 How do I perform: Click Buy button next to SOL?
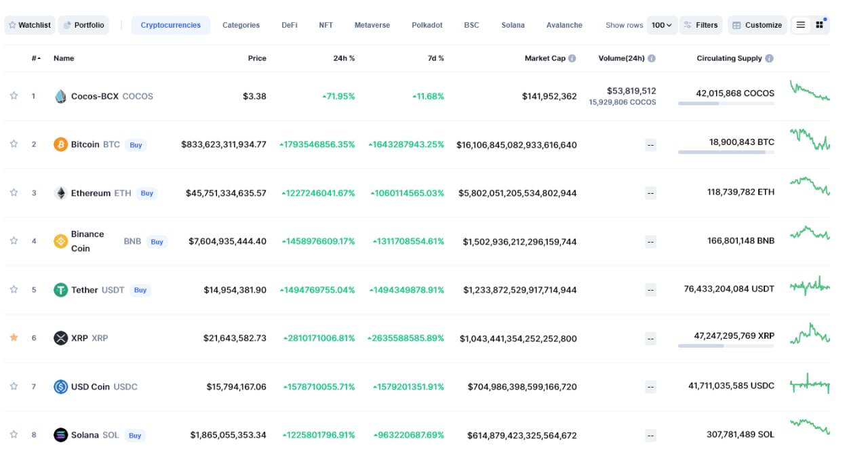pos(135,435)
